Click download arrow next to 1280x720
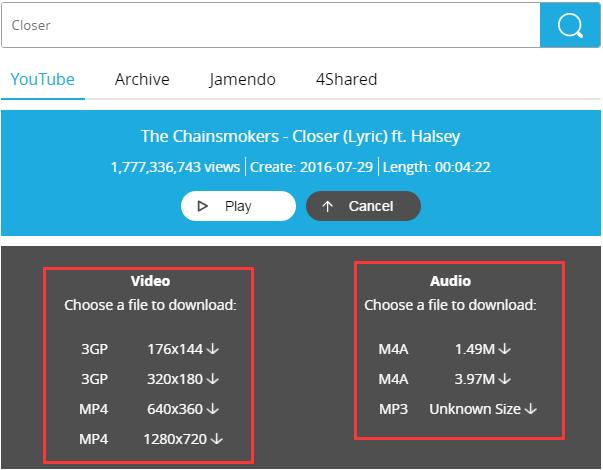This screenshot has width=603, height=470. pyautogui.click(x=217, y=439)
